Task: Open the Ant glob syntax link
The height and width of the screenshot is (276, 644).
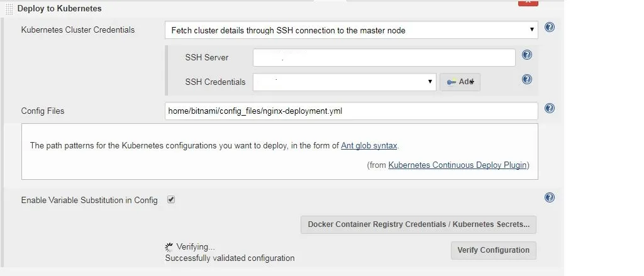Action: [369, 145]
